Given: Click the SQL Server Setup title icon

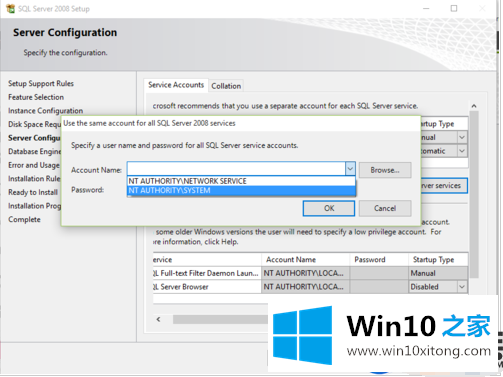Looking at the screenshot, I should click(x=10, y=9).
